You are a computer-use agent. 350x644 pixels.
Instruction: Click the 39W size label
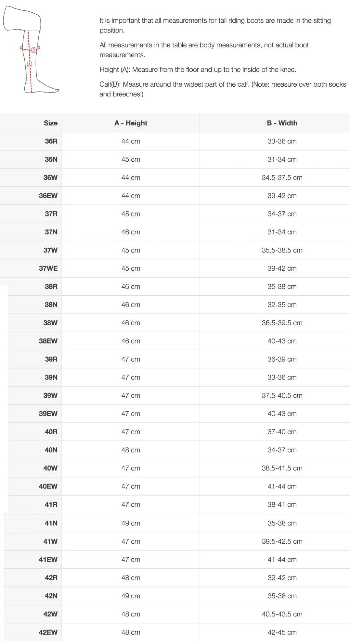click(50, 396)
